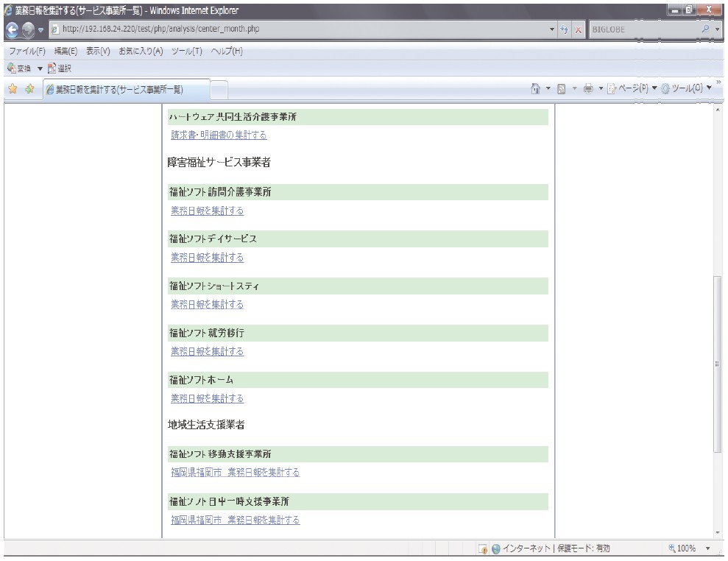Image resolution: width=728 pixels, height=561 pixels.
Task: Click the 福祉ソフト移動支援事業所 heading row
Action: pos(358,454)
